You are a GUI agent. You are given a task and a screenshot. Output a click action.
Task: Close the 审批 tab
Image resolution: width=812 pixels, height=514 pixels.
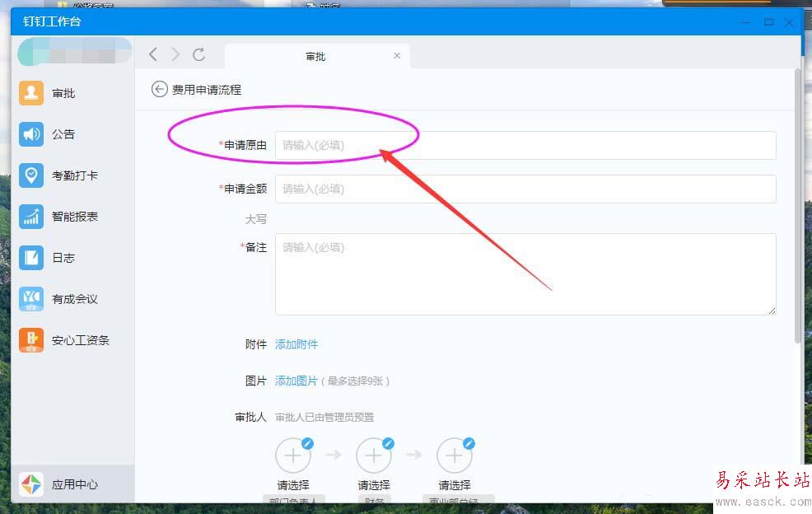[397, 55]
